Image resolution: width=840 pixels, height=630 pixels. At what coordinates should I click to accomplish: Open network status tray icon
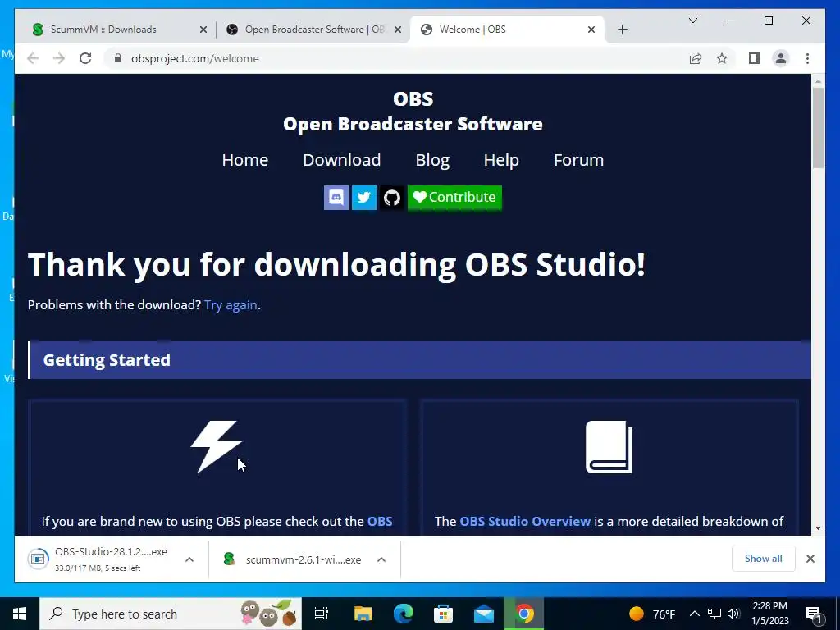714,614
